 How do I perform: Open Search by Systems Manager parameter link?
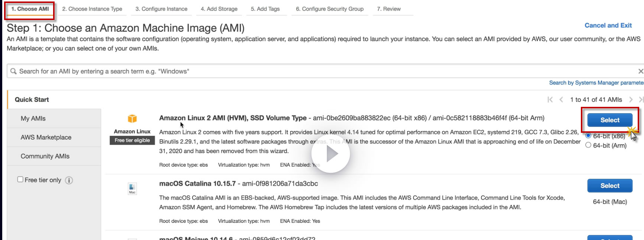[x=596, y=83]
